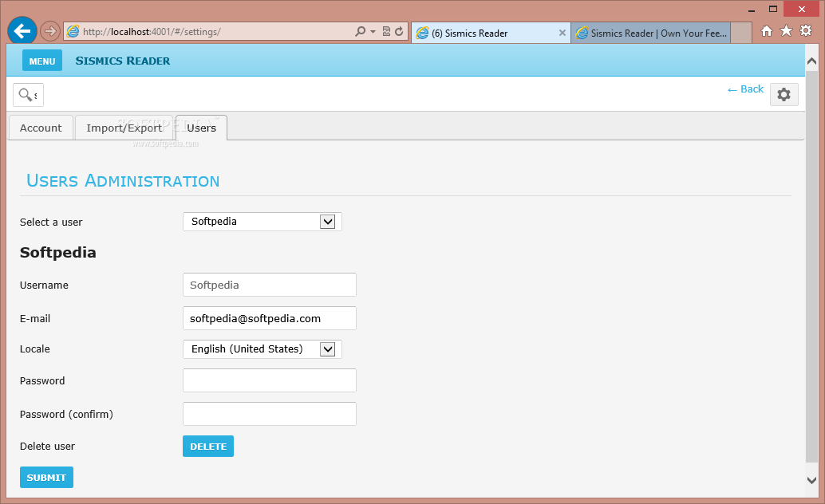Click the Back link
825x504 pixels.
pyautogui.click(x=745, y=89)
